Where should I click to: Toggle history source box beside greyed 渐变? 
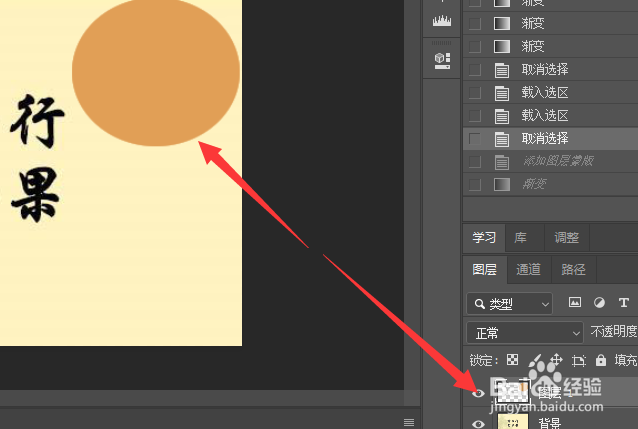click(474, 184)
